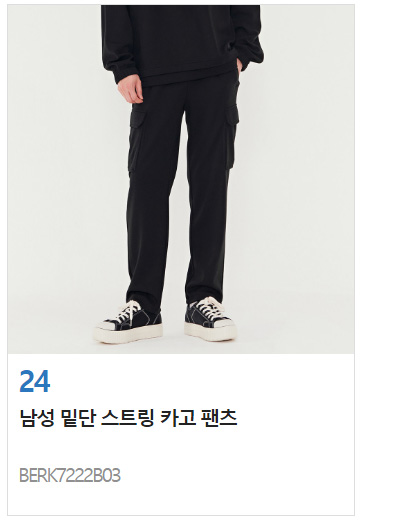Click the hand tucked in pants pocket
Screen dimensions: 400x527
(x=239, y=65)
